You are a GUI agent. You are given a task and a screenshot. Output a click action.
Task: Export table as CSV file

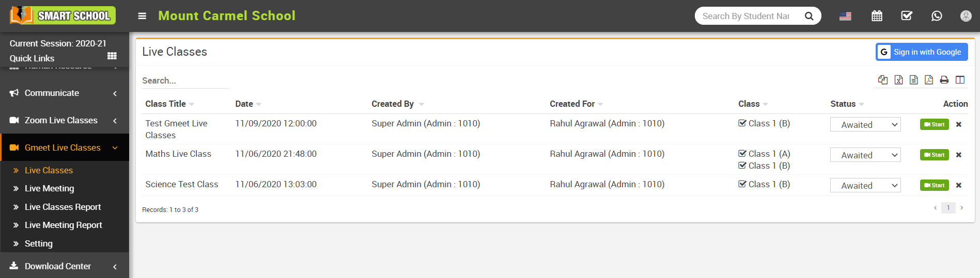pos(914,80)
